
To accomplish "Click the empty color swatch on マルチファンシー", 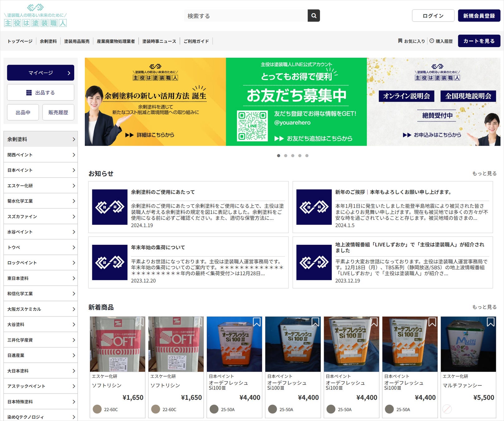I will click(447, 409).
